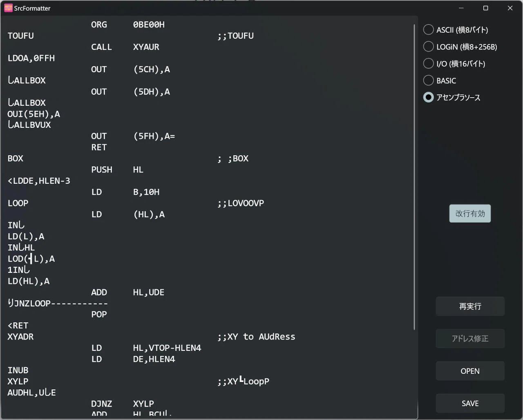523x420 pixels.
Task: Click the 'HL,UDE' operand
Action: (x=149, y=292)
